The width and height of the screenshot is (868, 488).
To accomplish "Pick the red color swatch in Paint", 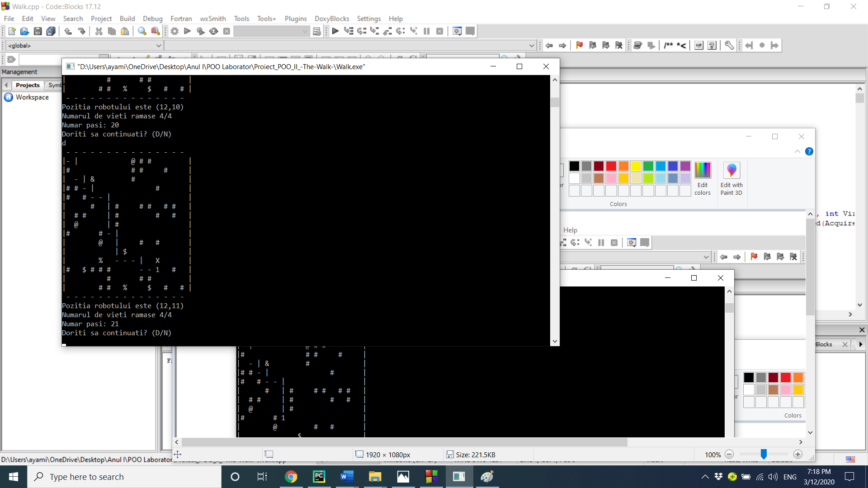I will point(611,166).
